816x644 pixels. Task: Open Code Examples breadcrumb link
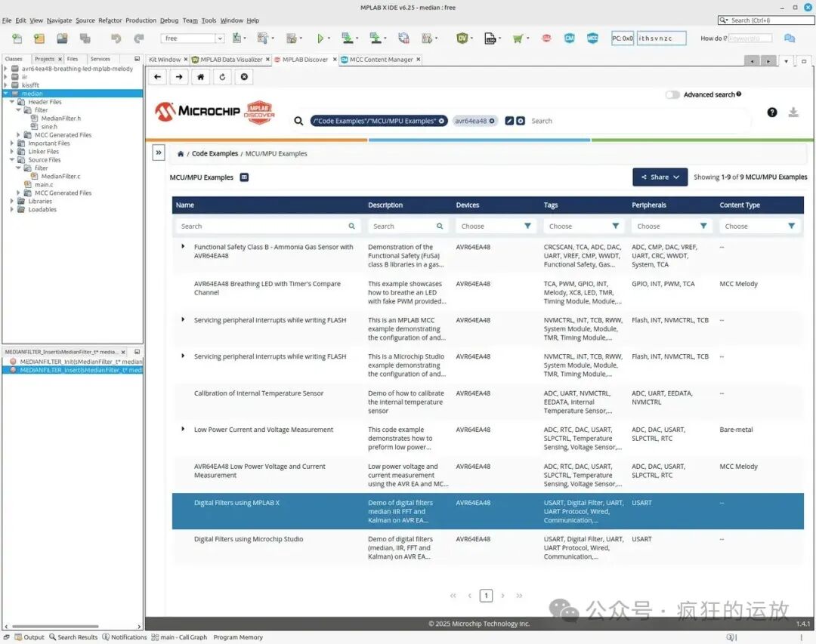215,153
